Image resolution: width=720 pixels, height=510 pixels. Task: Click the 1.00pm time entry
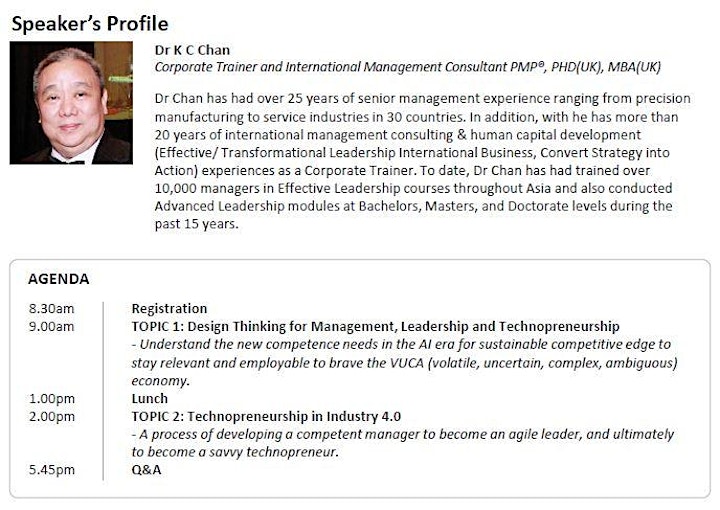point(52,398)
